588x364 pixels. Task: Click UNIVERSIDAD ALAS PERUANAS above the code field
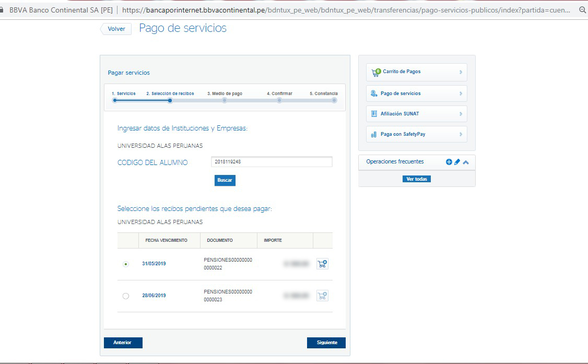tap(160, 146)
